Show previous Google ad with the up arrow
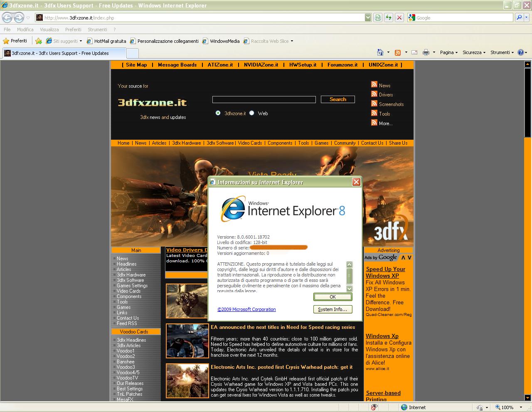The height and width of the screenshot is (412, 532). point(403,258)
